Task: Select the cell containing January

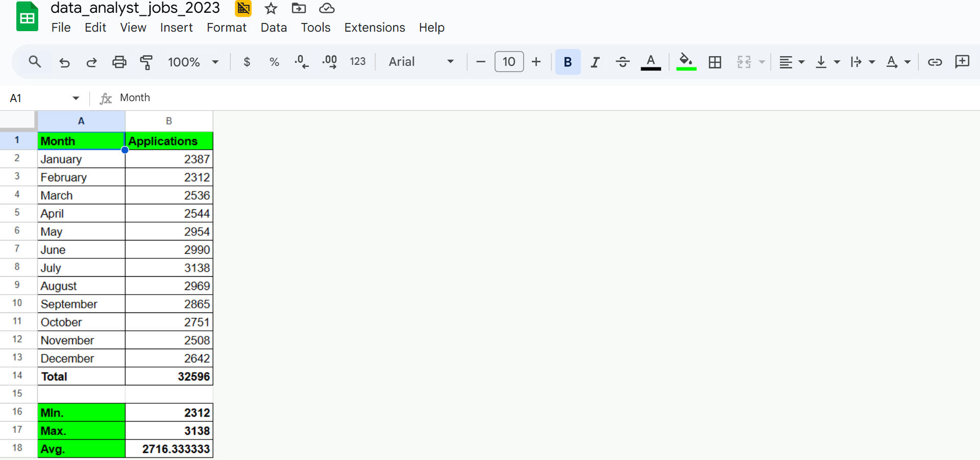Action: [x=81, y=159]
